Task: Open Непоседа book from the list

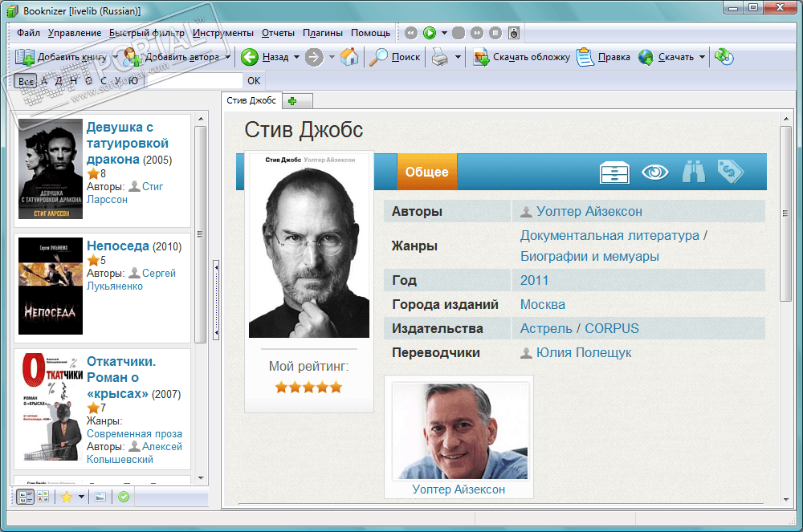Action: coord(118,246)
